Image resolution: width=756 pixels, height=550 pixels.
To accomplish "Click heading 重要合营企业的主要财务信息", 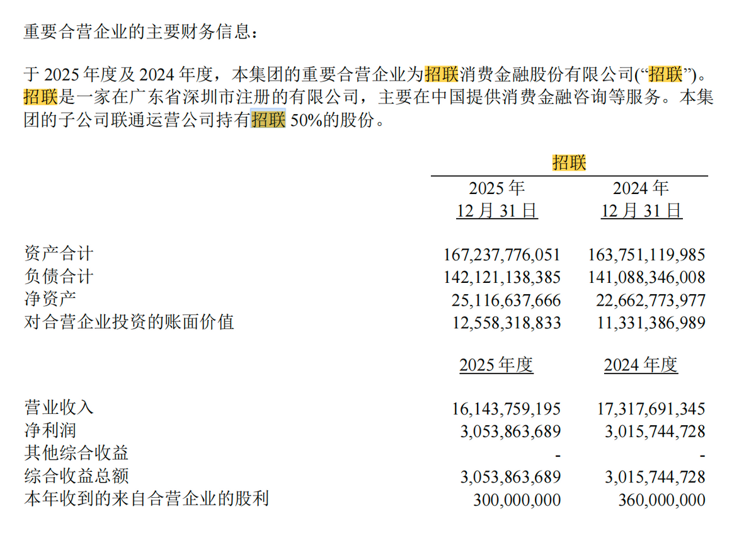I will click(x=140, y=30).
